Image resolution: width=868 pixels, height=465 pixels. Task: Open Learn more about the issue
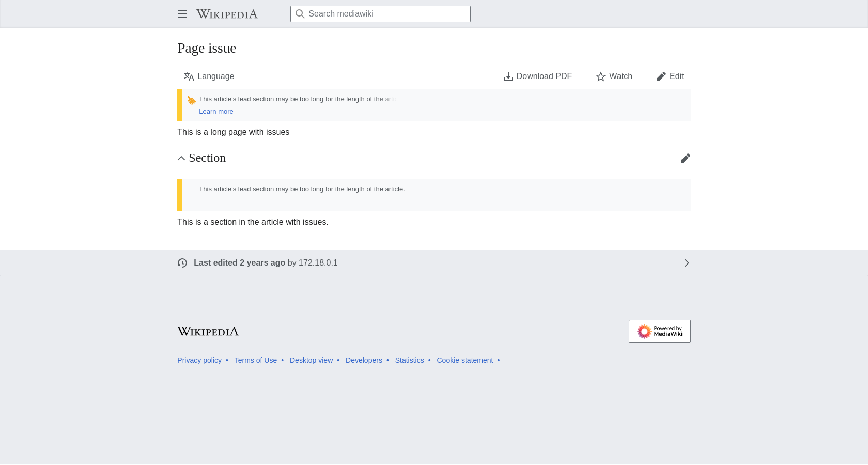point(216,112)
